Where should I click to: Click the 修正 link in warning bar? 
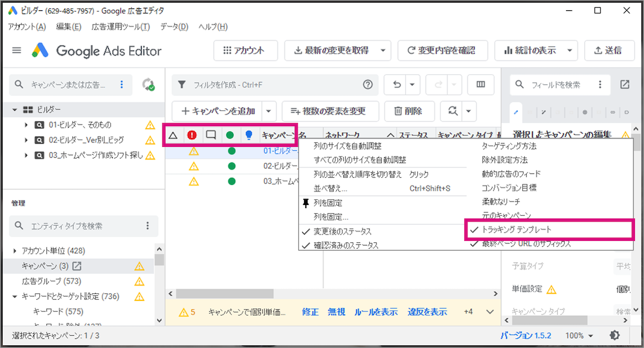click(x=310, y=312)
